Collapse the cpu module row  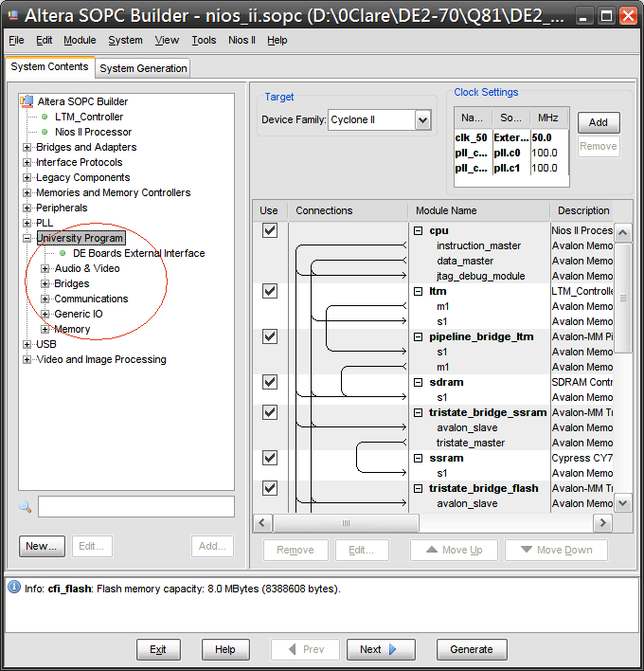point(419,231)
